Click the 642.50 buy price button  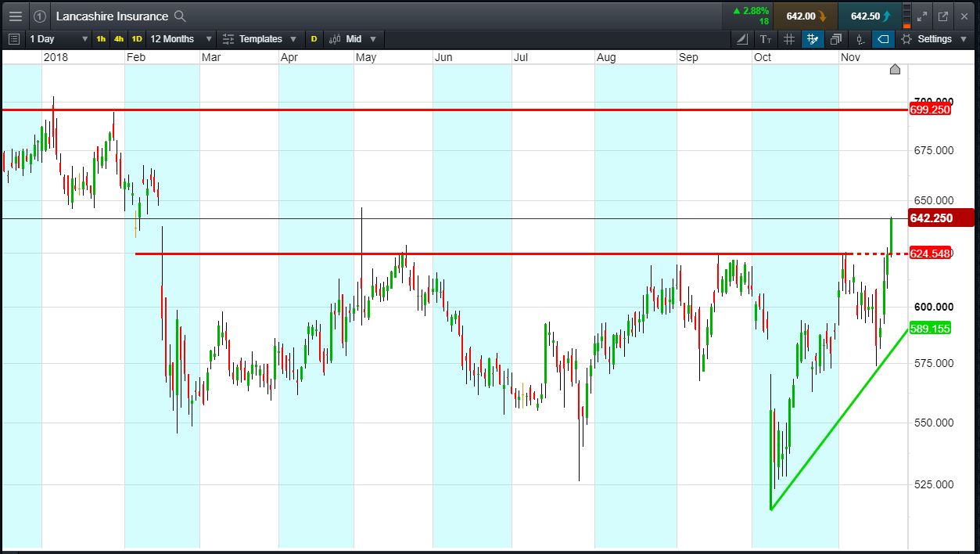click(x=869, y=16)
